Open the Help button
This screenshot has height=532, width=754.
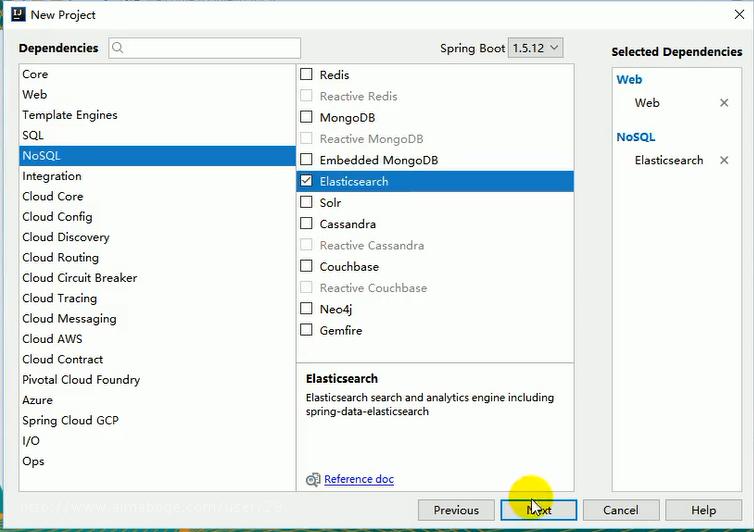click(x=704, y=510)
